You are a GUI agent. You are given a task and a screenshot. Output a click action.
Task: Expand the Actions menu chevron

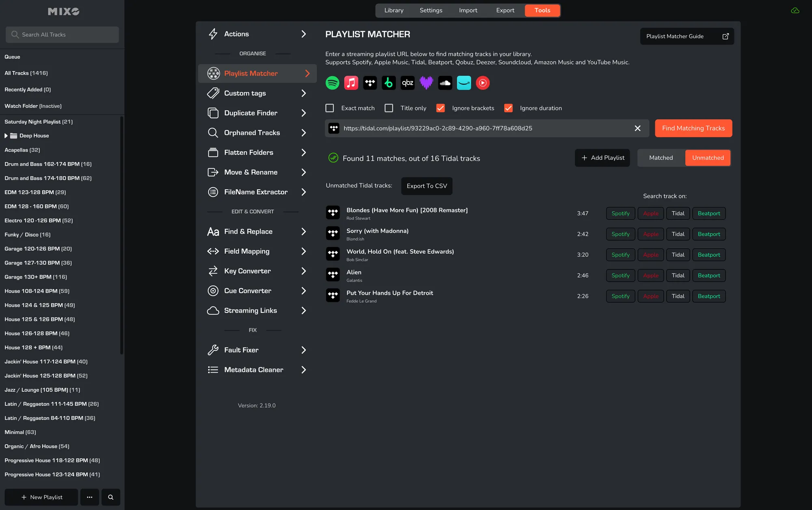click(304, 34)
